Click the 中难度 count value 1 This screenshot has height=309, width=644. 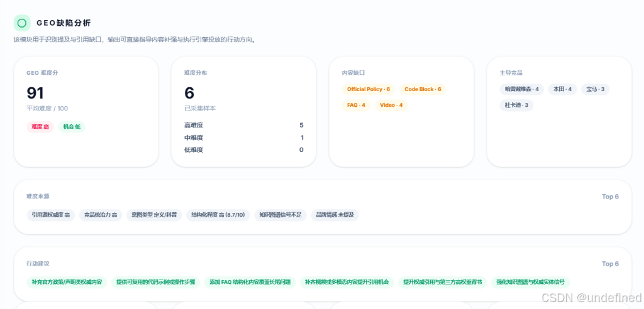pos(302,138)
